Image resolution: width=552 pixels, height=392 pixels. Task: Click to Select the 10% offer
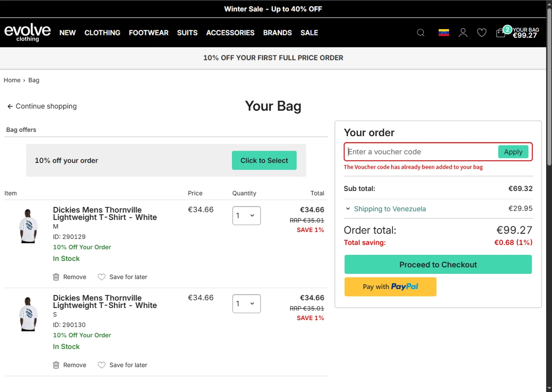point(264,160)
